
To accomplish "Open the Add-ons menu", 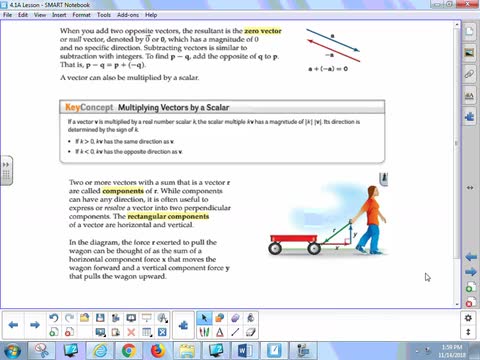I will click(x=128, y=15).
